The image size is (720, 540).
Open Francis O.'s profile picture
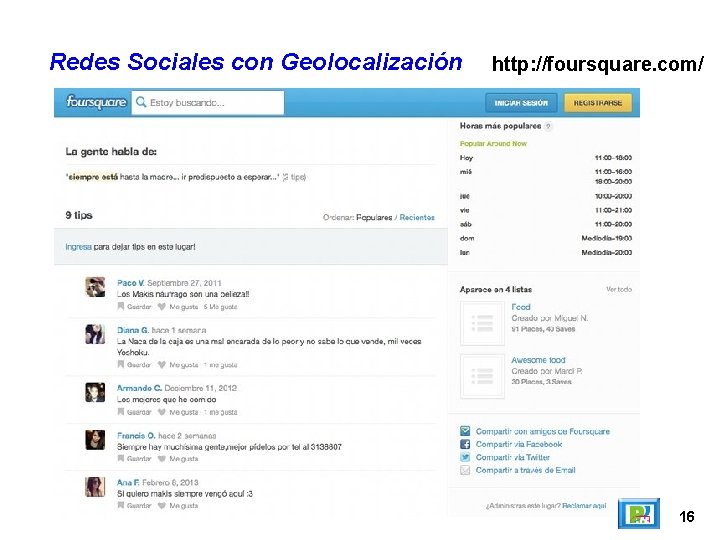tap(95, 440)
